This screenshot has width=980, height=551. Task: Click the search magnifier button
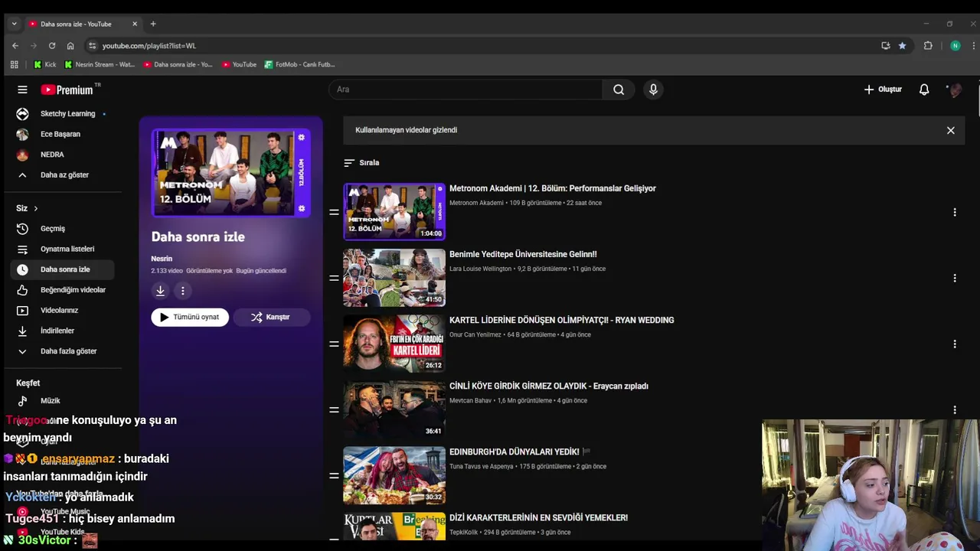click(x=619, y=90)
